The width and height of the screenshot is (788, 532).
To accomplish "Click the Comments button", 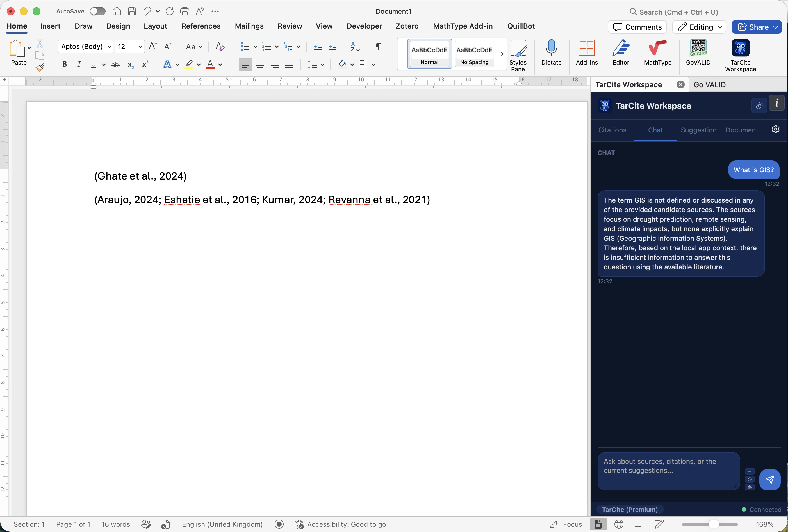I will [637, 27].
